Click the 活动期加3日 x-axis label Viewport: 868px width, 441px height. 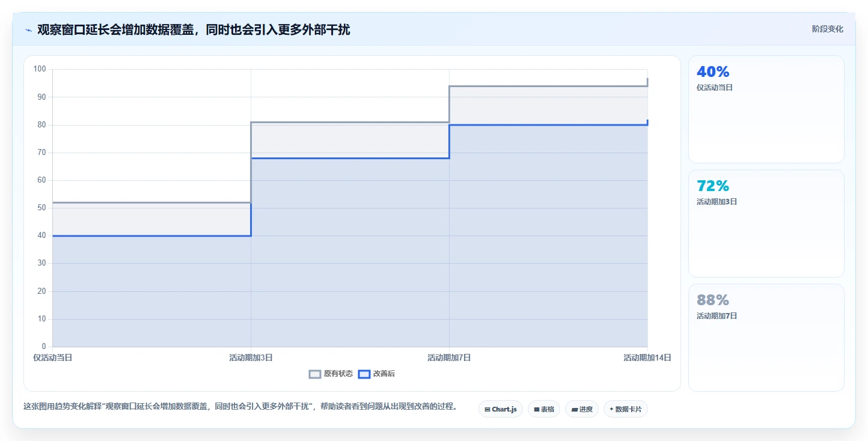click(251, 357)
